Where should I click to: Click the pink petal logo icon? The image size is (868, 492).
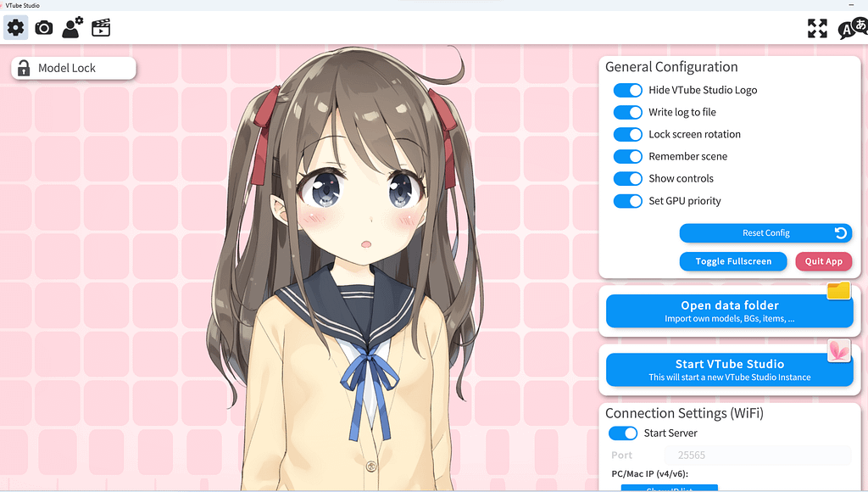(838, 349)
